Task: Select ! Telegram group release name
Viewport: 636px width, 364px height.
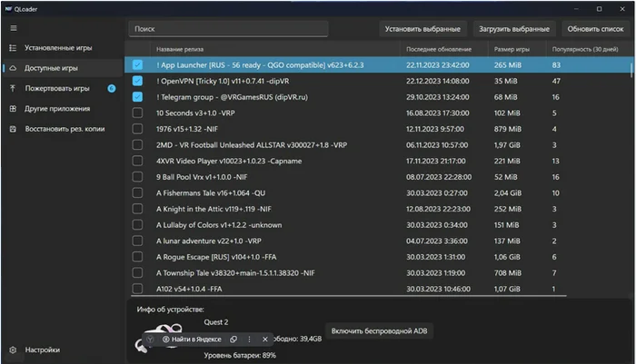Action: click(232, 97)
